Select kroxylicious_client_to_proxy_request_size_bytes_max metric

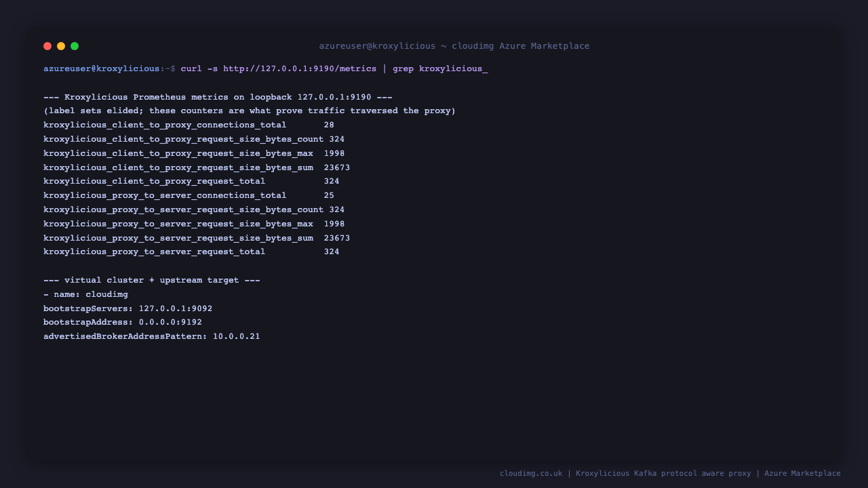pos(178,153)
